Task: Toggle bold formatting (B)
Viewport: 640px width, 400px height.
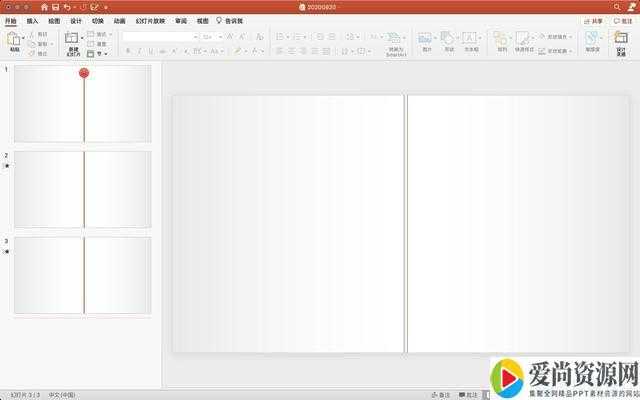Action: 128,51
